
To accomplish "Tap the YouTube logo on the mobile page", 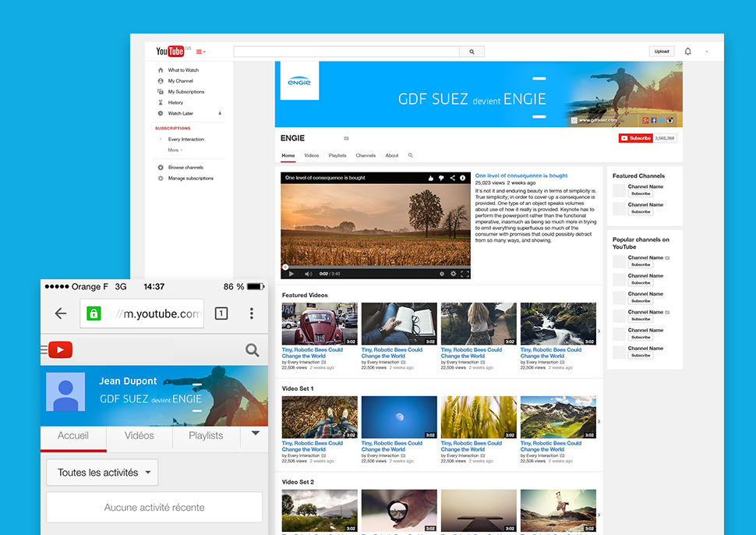I will coord(60,349).
